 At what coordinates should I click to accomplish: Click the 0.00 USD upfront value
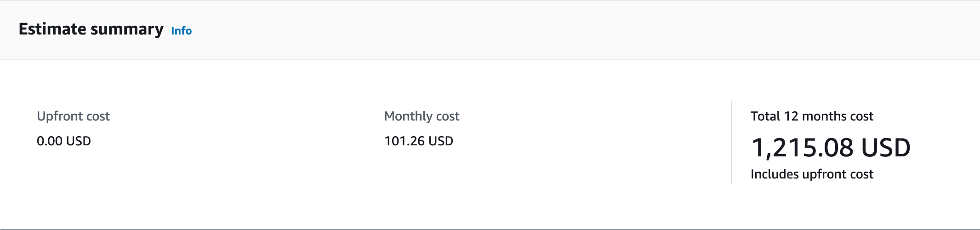tap(64, 141)
